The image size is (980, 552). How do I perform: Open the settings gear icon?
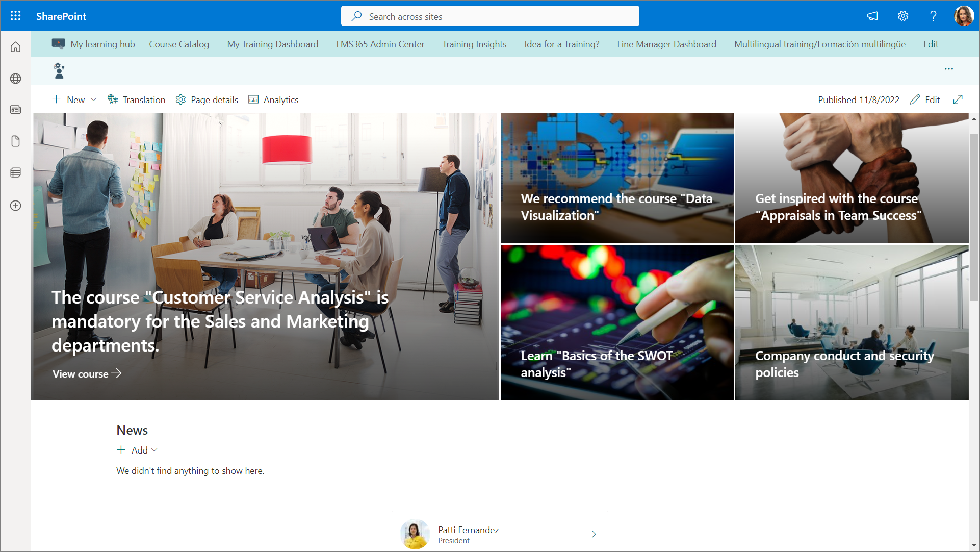coord(902,16)
